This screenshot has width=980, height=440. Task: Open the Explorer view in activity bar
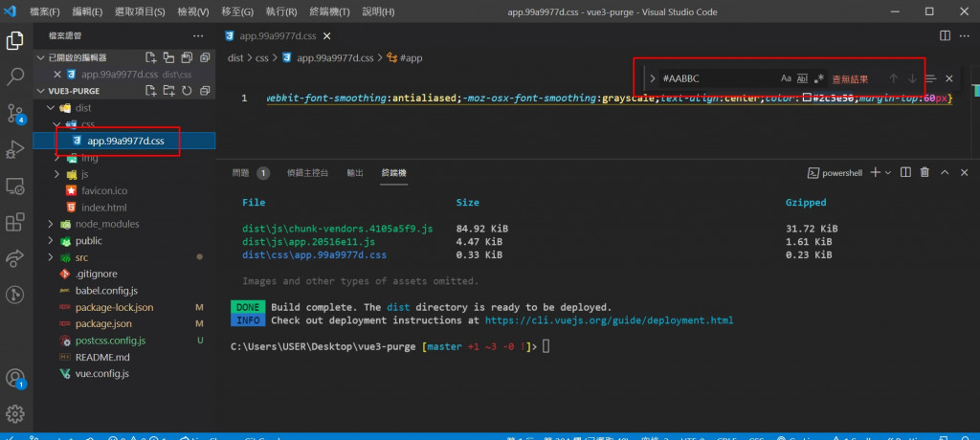tap(15, 41)
